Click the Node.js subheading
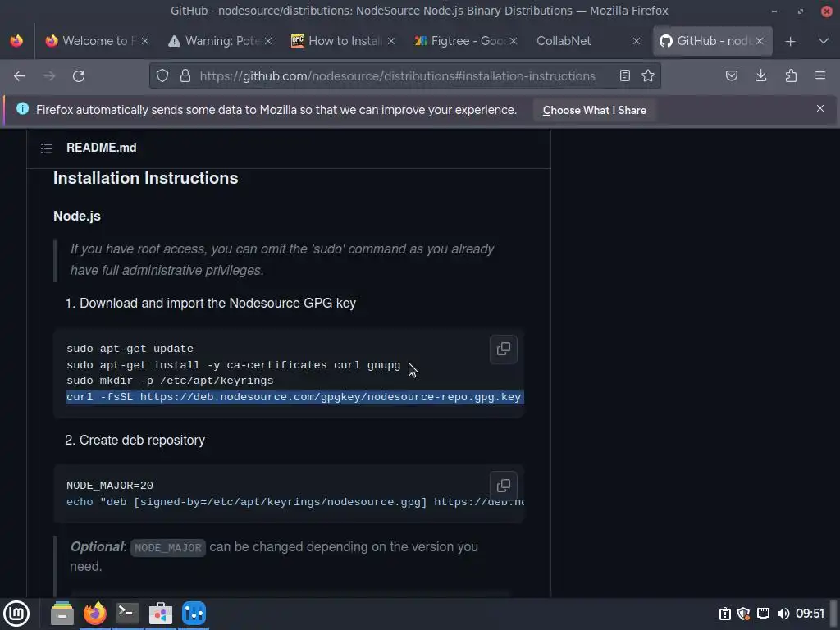This screenshot has width=840, height=630. point(77,217)
